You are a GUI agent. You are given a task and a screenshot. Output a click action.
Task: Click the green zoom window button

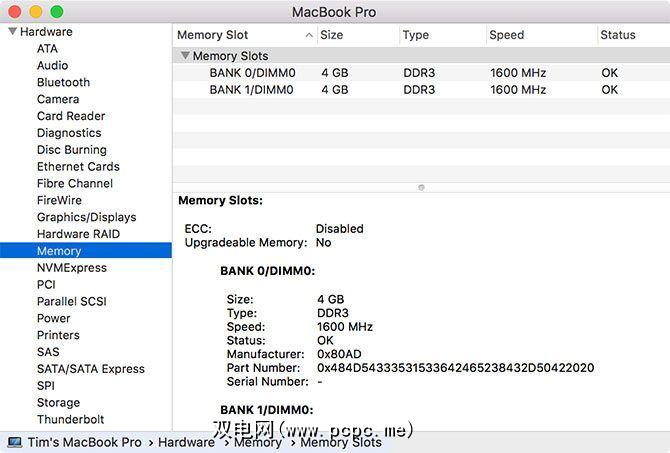57,12
